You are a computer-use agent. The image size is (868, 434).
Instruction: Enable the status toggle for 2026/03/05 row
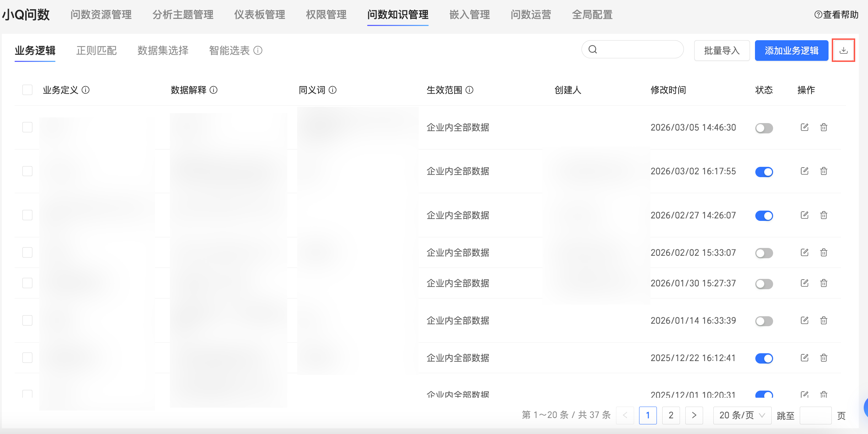click(764, 128)
